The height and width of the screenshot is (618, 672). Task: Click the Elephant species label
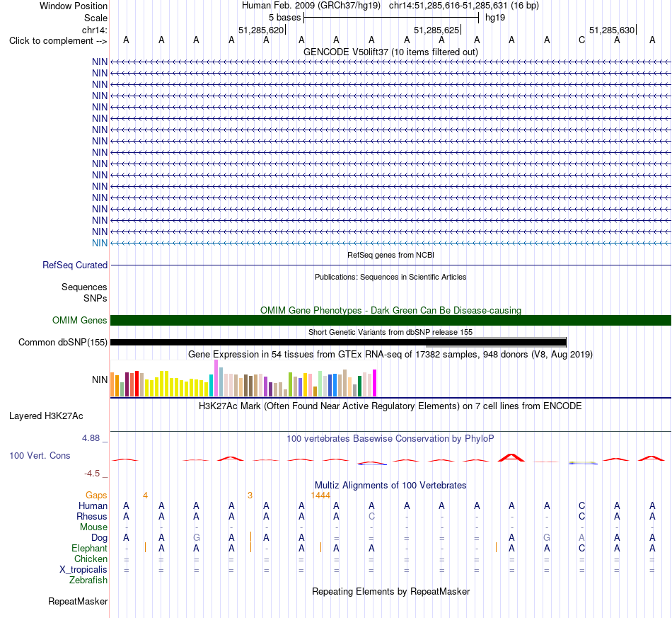point(90,548)
